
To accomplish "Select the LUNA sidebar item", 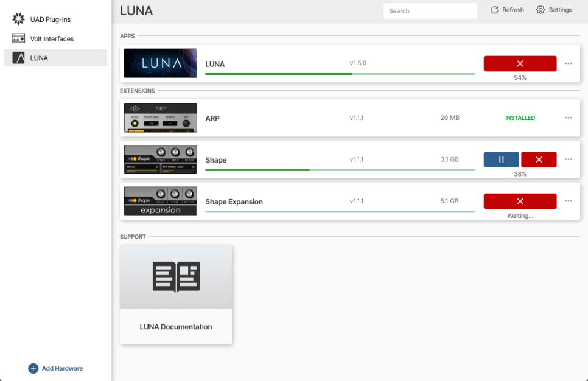I will (x=55, y=58).
